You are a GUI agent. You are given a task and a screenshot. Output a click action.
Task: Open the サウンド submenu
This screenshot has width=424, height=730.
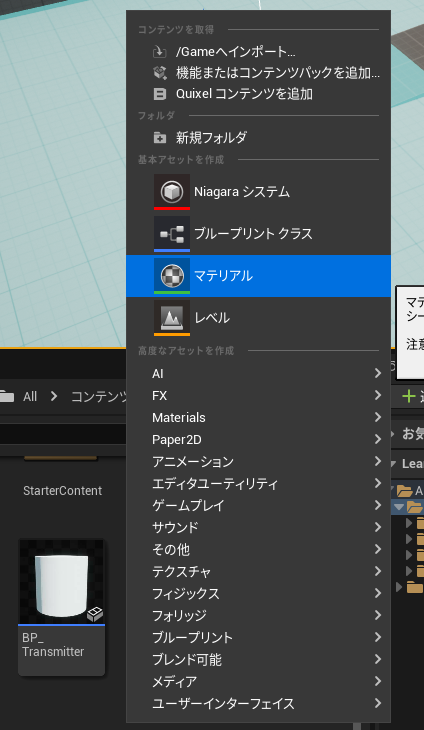coord(258,527)
